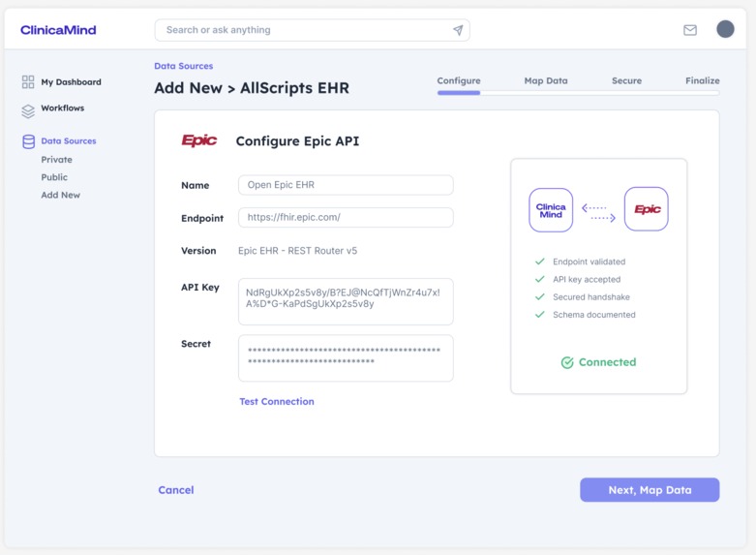Open My Dashboard in sidebar
The image size is (756, 555).
tap(71, 82)
